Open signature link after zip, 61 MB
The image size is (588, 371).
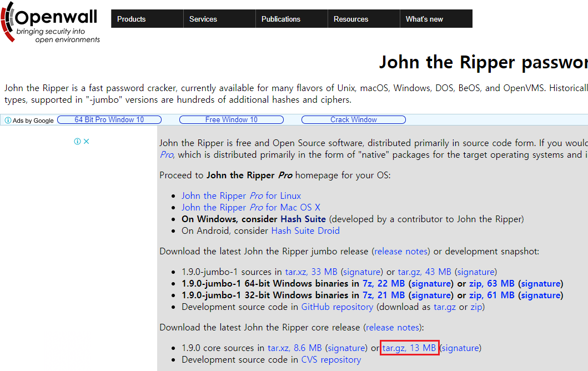click(x=541, y=295)
